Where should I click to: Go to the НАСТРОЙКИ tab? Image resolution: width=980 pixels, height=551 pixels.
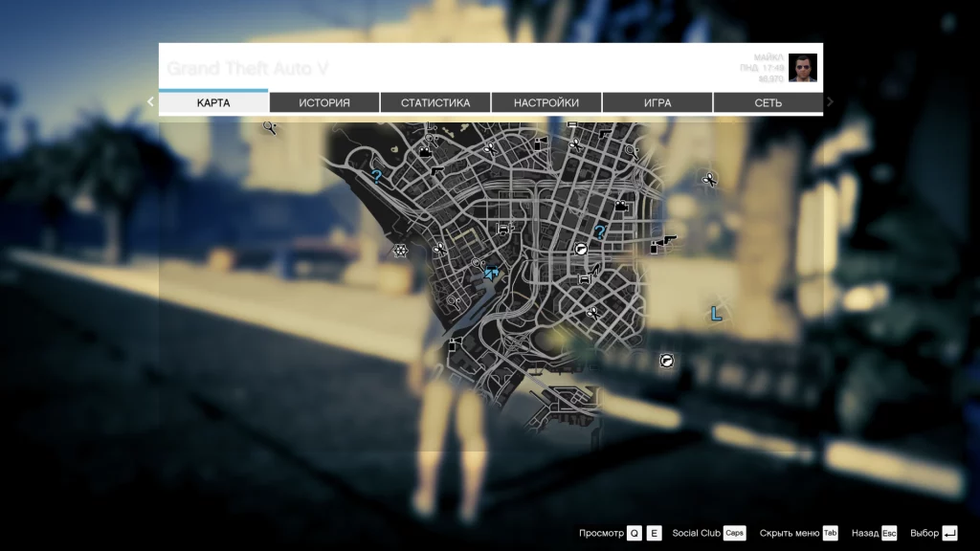(546, 102)
